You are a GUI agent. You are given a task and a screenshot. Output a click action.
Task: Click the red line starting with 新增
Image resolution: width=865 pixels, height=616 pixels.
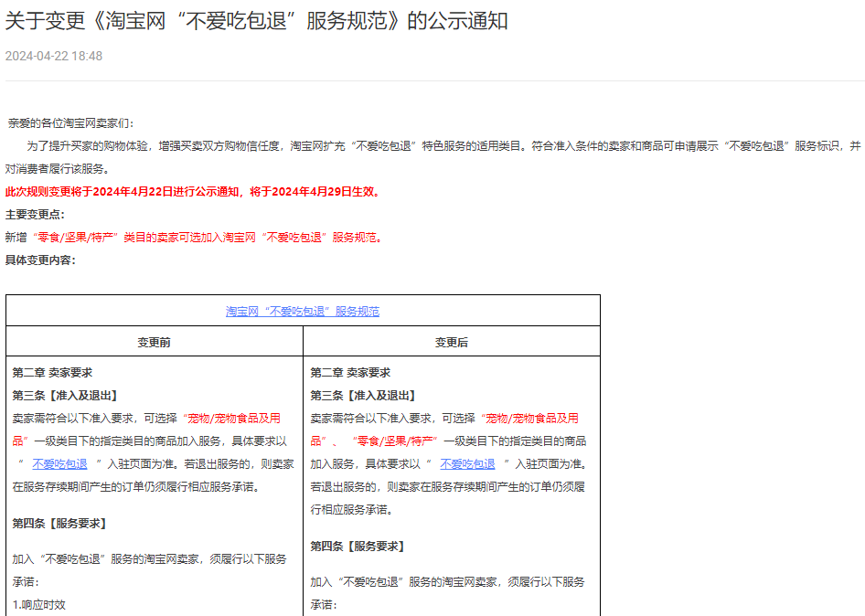coord(193,238)
